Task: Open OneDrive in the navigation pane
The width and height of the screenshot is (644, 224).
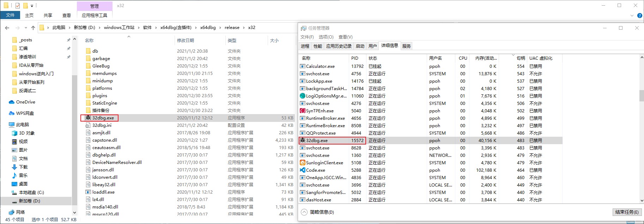Action: [x=25, y=102]
